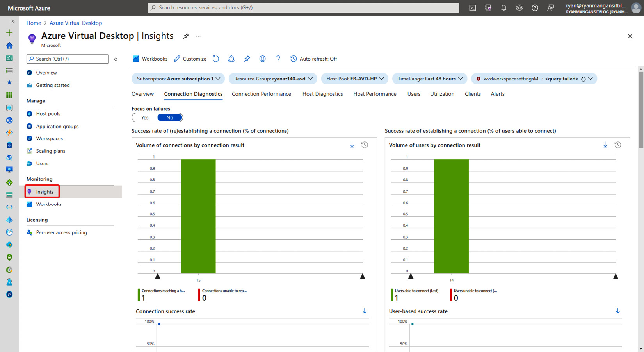This screenshot has height=352, width=644.
Task: Open the Host Diagnostics tab
Action: tap(323, 94)
